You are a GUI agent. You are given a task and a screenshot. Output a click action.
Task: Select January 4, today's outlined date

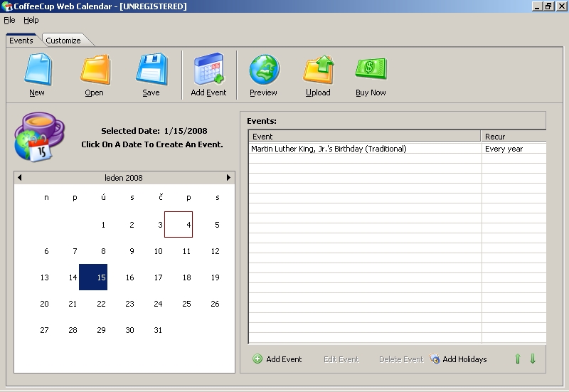coord(179,225)
